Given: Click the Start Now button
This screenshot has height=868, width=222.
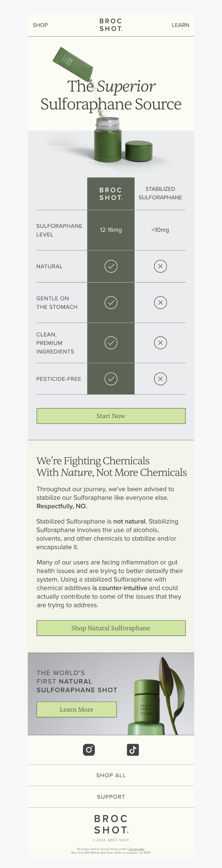Looking at the screenshot, I should [x=111, y=416].
